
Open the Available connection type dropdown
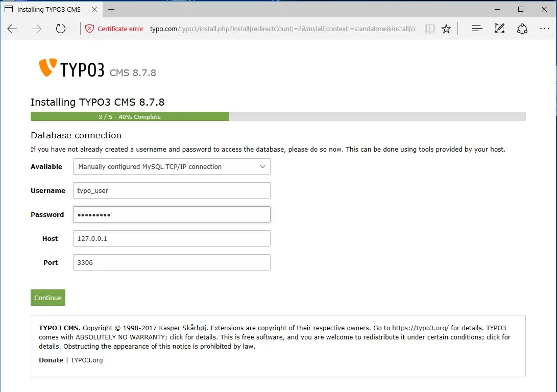172,166
